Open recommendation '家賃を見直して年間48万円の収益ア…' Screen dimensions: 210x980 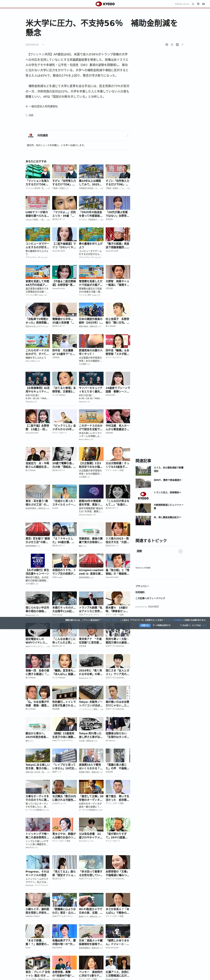[x=38, y=280]
